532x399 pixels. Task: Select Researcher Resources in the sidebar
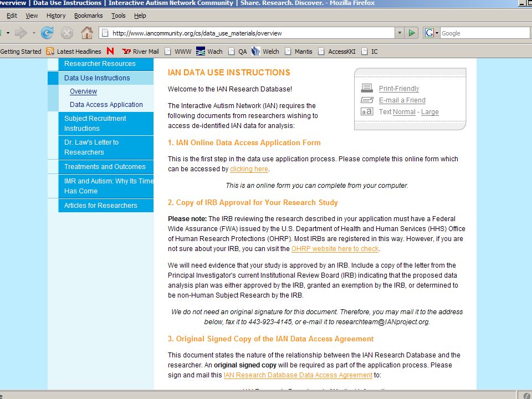tap(106, 64)
